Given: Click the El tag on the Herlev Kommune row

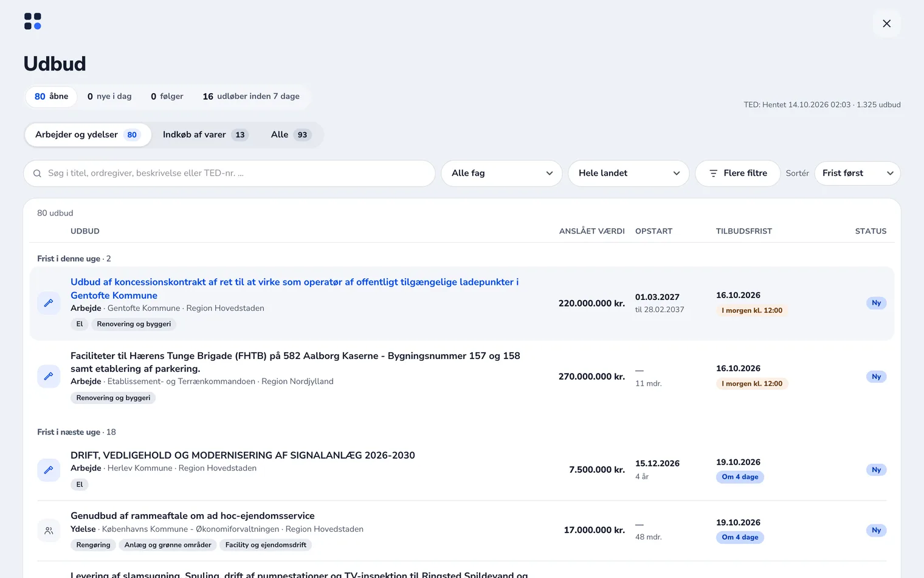Looking at the screenshot, I should pyautogui.click(x=80, y=485).
